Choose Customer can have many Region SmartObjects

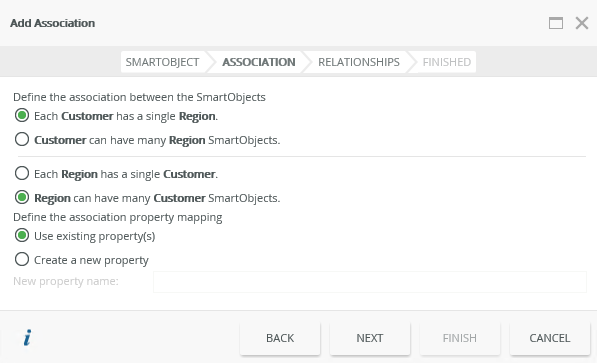[22, 139]
